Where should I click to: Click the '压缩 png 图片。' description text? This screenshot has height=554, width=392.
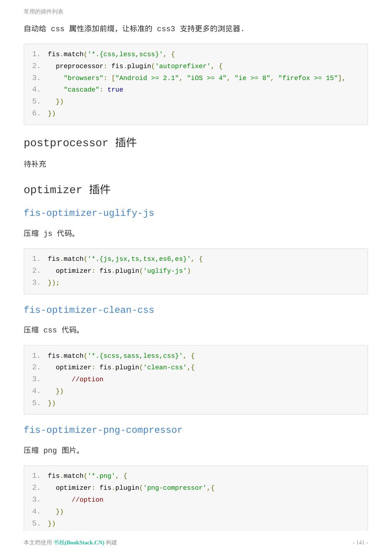pos(52,451)
